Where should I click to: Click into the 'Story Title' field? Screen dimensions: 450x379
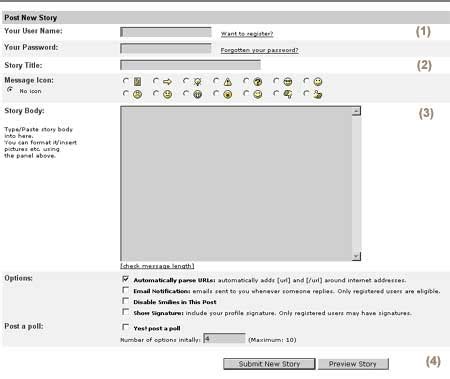[x=190, y=65]
